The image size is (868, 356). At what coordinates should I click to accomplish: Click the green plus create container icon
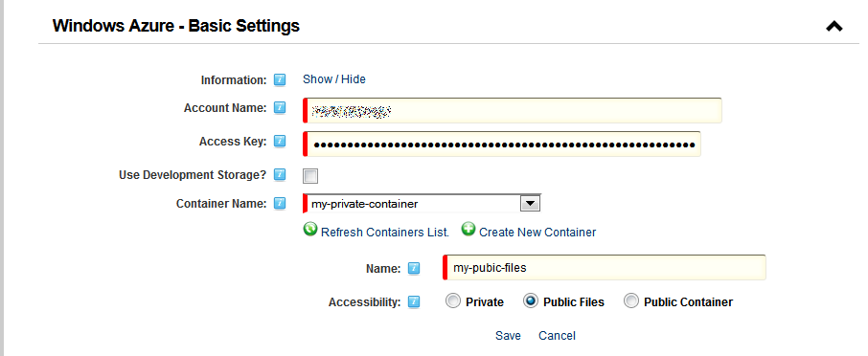point(468,229)
